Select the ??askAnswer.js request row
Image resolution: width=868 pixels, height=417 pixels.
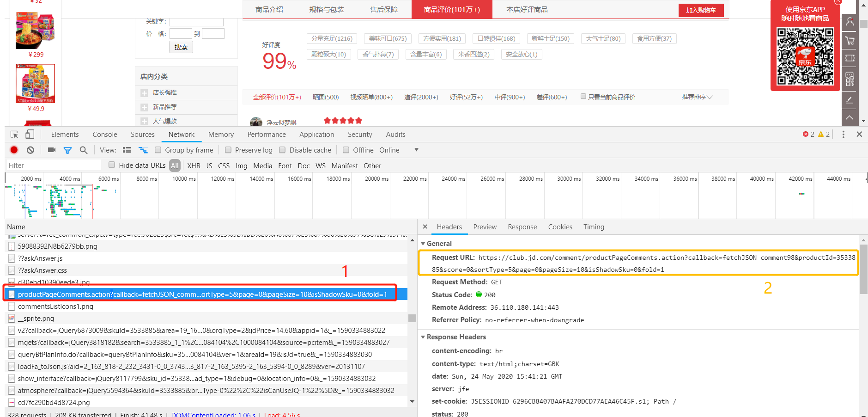[206, 258]
